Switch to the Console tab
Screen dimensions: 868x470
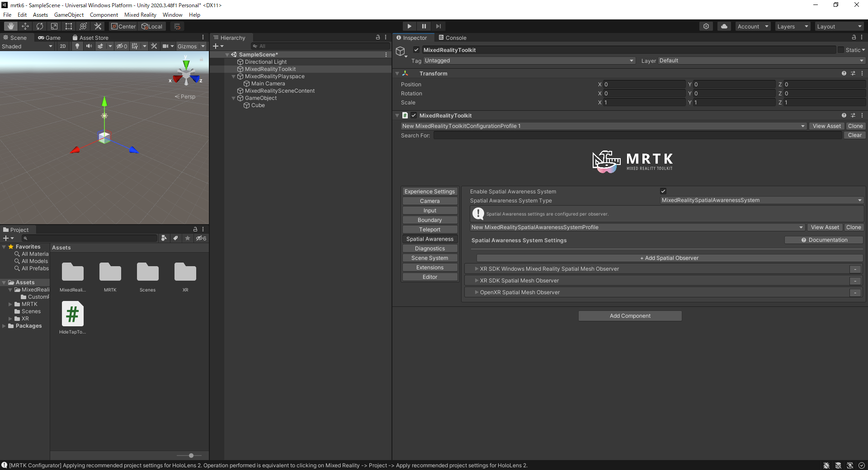(452, 38)
